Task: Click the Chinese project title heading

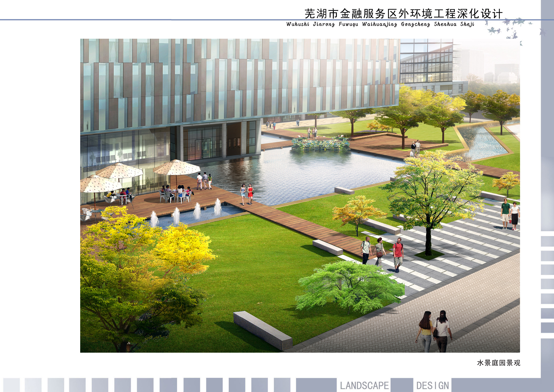Action: tap(403, 13)
